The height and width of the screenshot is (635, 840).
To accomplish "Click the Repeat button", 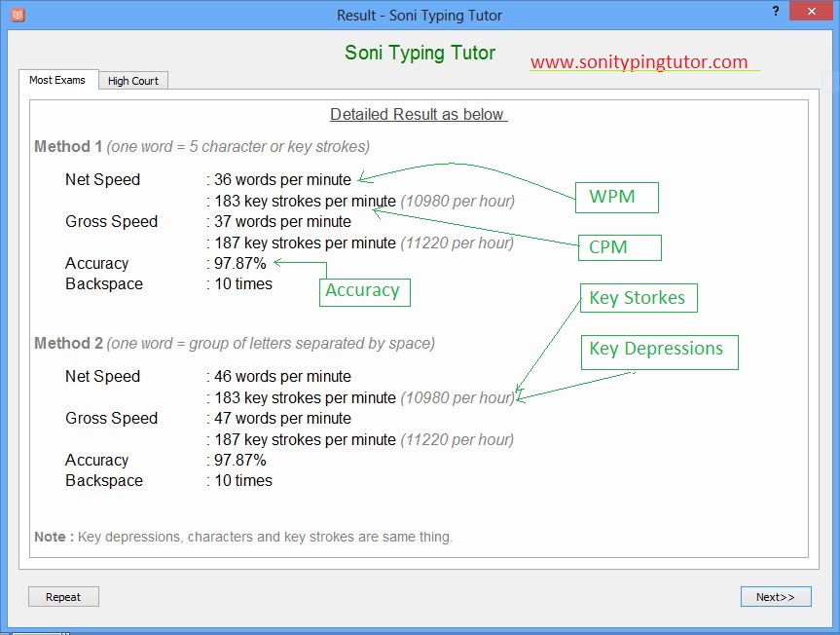I will pos(63,596).
